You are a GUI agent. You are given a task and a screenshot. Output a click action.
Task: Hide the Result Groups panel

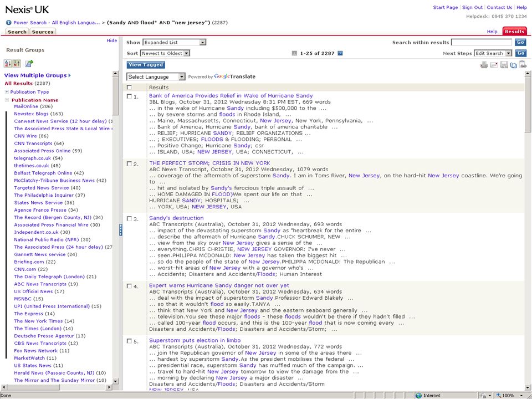tap(111, 40)
